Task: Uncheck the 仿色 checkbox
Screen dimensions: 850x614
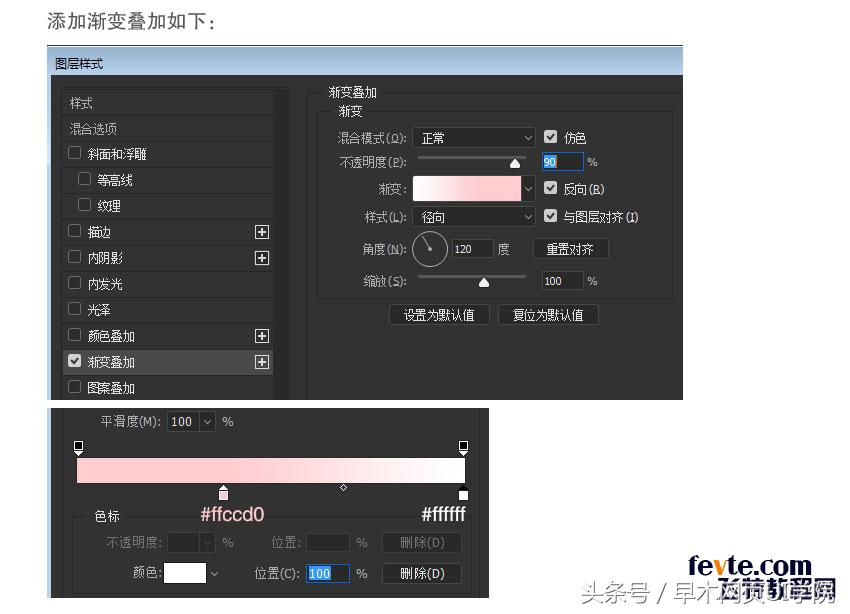Action: pyautogui.click(x=551, y=137)
